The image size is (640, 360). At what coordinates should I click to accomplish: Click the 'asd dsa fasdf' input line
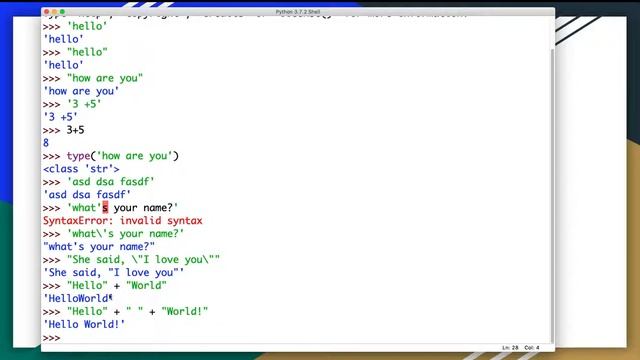click(111, 182)
